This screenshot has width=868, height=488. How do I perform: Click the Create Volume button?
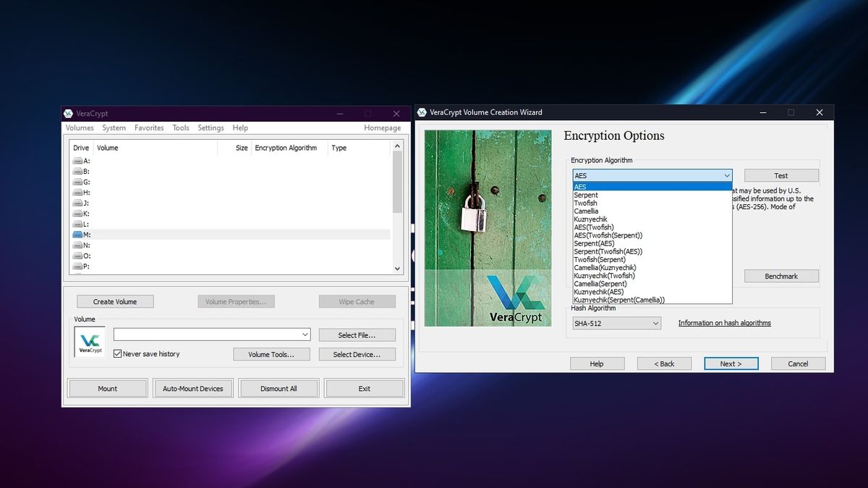coord(114,301)
